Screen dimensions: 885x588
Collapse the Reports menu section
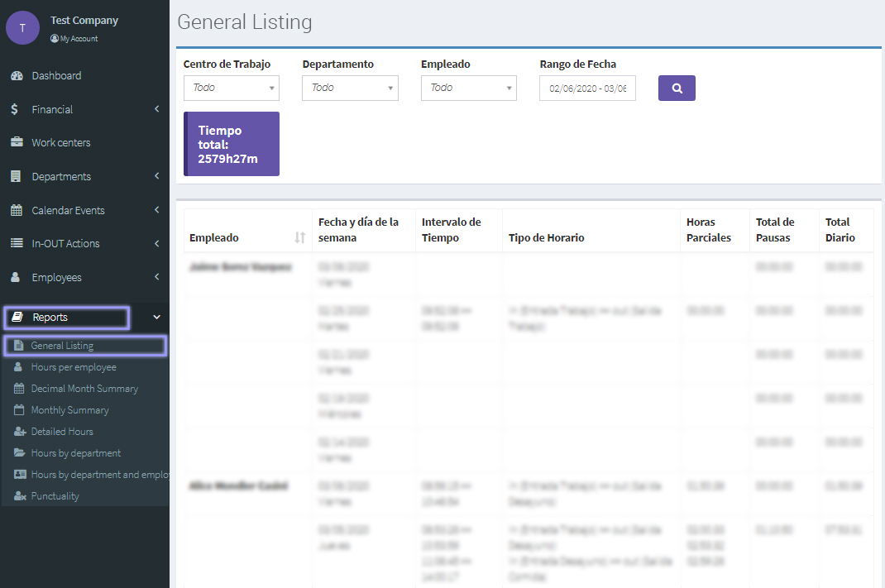[x=156, y=317]
